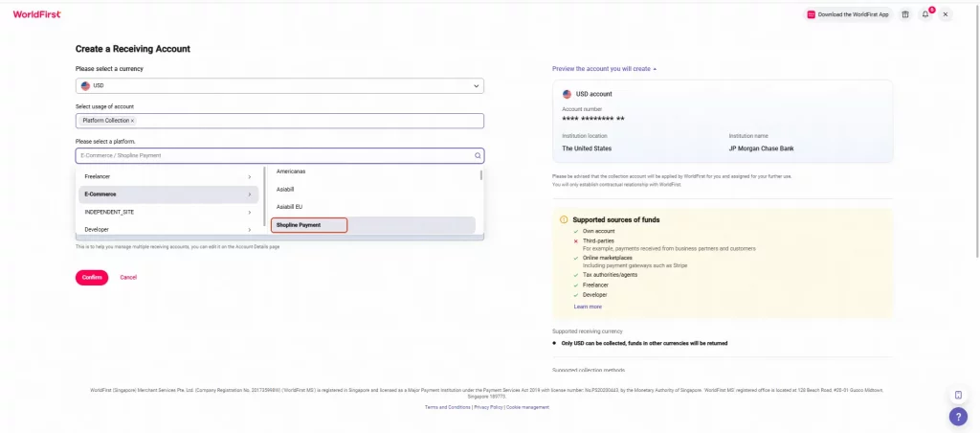The width and height of the screenshot is (980, 433).
Task: Open the notifications bell icon
Action: [925, 14]
